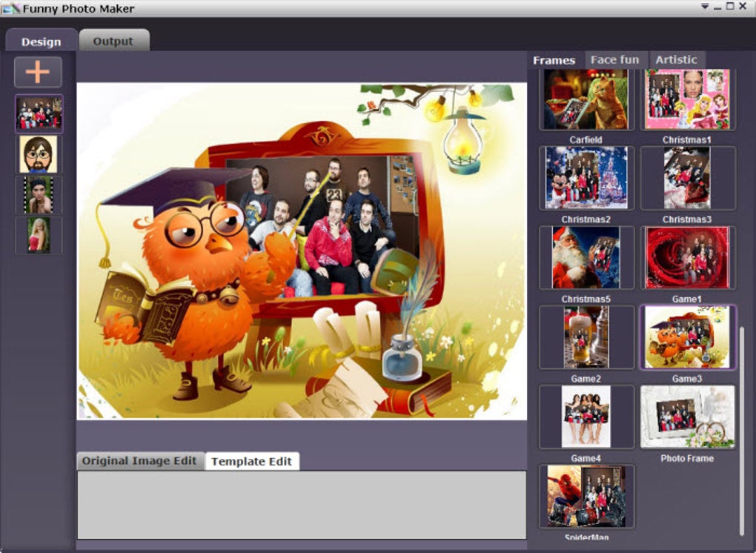Viewport: 756px width, 553px height.
Task: Open the Frames tab
Action: [x=554, y=60]
